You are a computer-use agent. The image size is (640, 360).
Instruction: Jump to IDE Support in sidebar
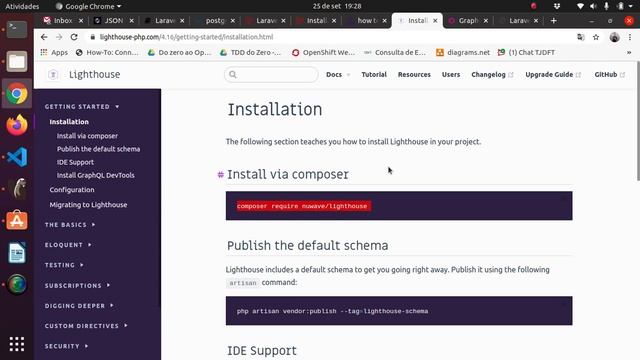point(75,162)
